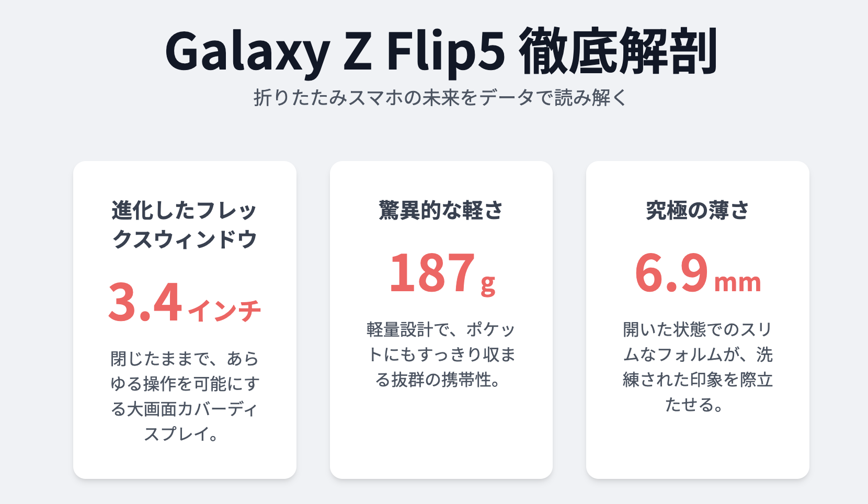Click the description starting 開いた状態での
Viewport: 868px width, 504px height.
(698, 367)
